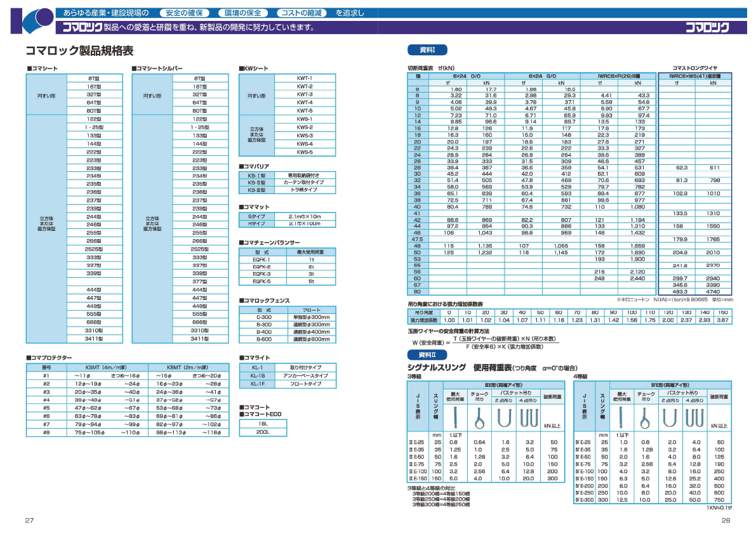Click the EQFK-5 cell

click(262, 281)
